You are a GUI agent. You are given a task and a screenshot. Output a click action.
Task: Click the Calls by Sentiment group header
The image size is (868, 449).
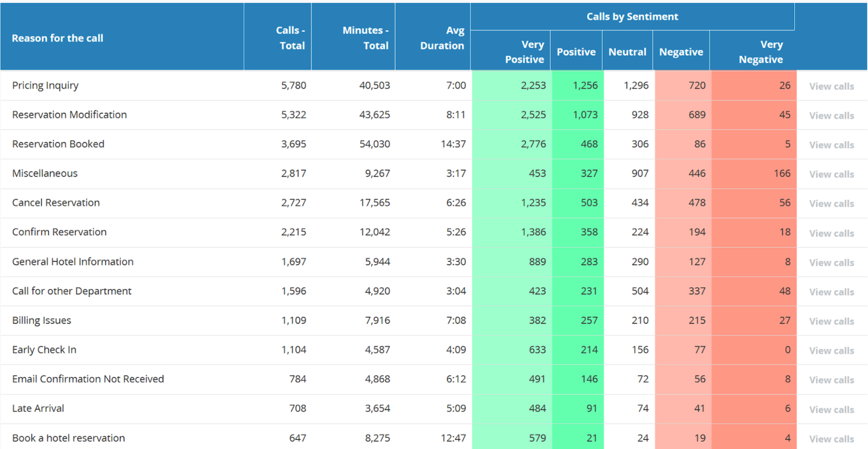click(632, 17)
